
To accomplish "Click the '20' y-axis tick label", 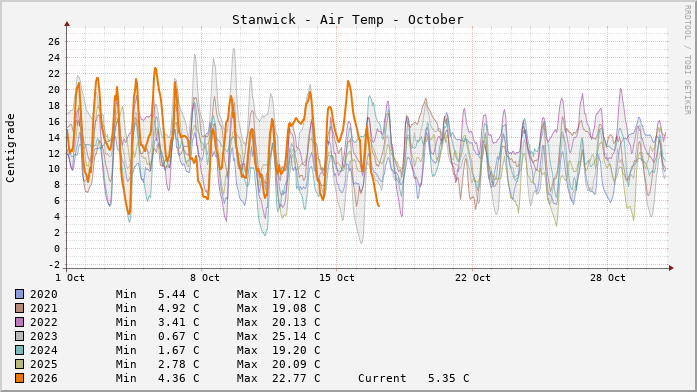I will [x=54, y=90].
